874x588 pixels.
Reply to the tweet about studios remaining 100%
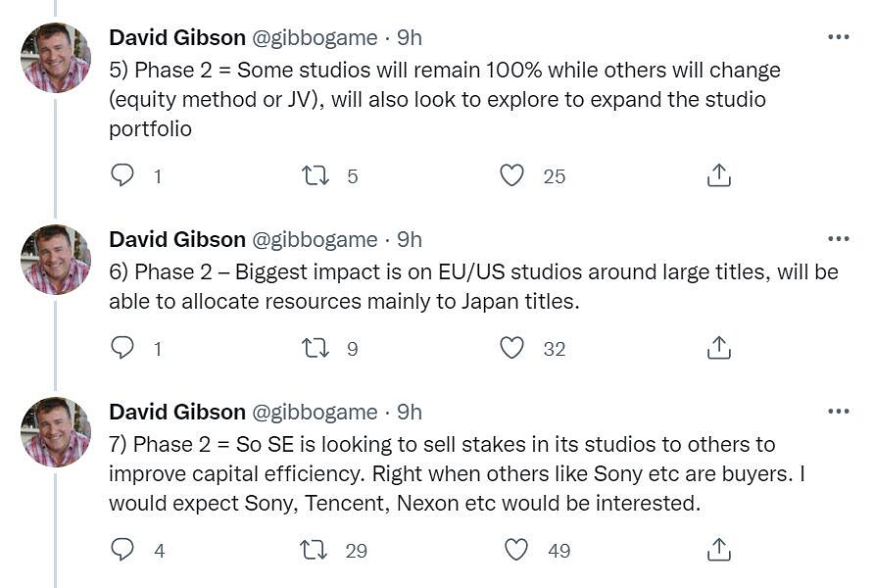[x=122, y=175]
